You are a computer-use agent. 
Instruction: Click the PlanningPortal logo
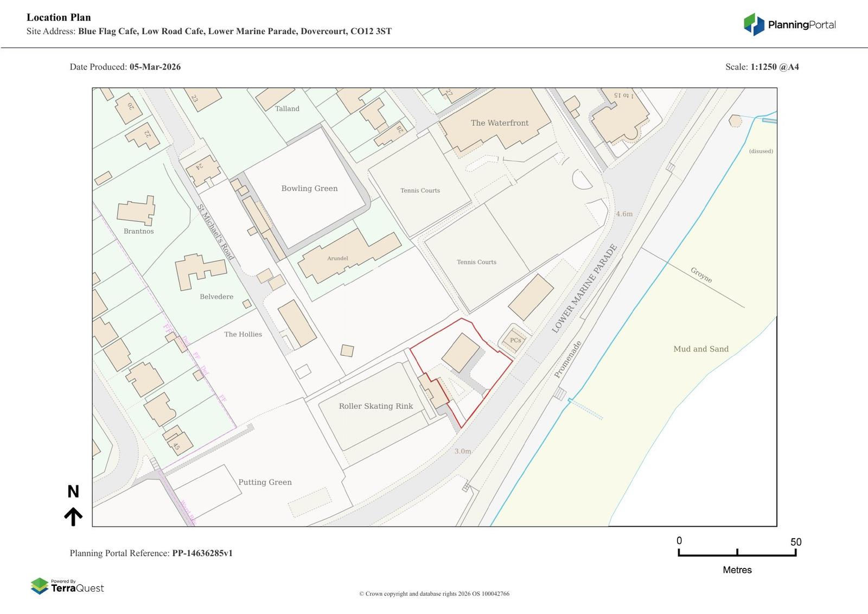point(789,24)
